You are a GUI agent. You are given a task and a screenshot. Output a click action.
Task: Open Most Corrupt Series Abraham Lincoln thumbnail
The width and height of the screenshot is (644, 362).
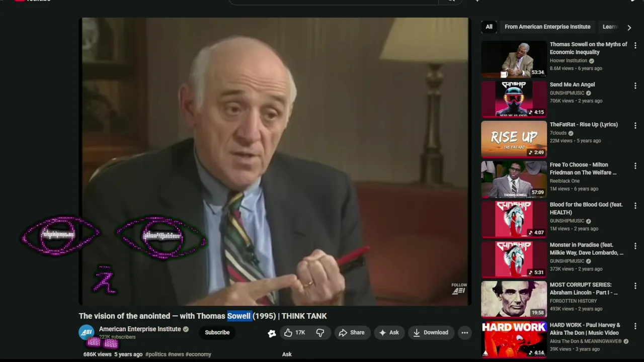[514, 299]
